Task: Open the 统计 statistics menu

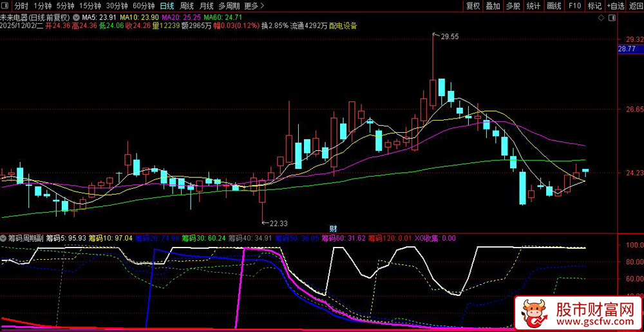Action: pyautogui.click(x=533, y=6)
